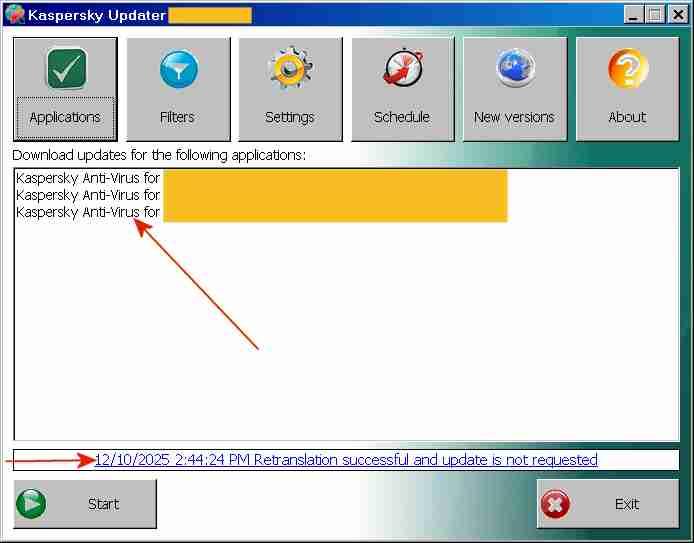
Task: Open the Settings tab label
Action: click(x=289, y=117)
